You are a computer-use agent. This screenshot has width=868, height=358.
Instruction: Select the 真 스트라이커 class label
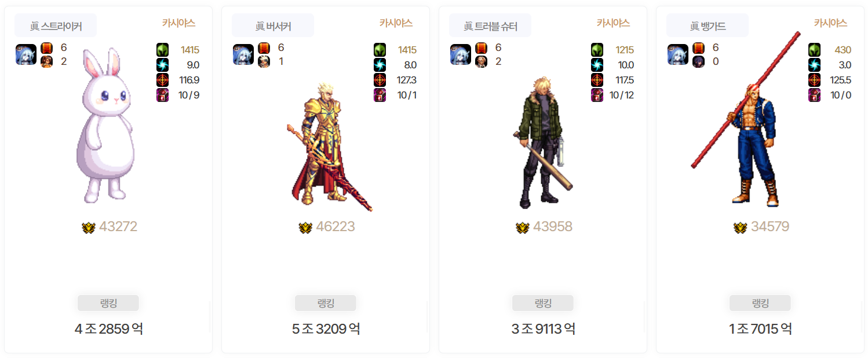(x=56, y=25)
